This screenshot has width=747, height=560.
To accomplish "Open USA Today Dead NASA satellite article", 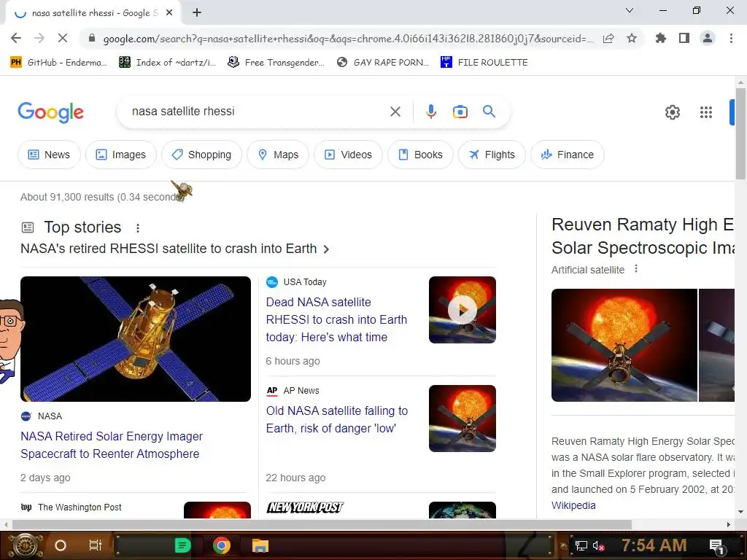I will [x=336, y=319].
